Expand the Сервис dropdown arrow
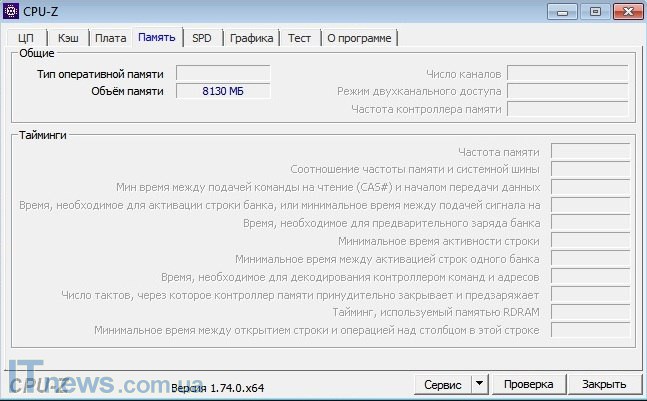 (479, 384)
